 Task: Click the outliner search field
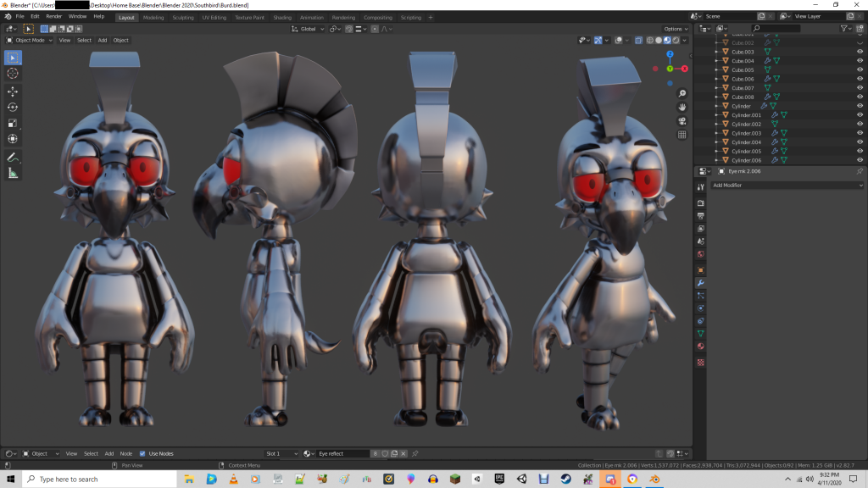(775, 29)
